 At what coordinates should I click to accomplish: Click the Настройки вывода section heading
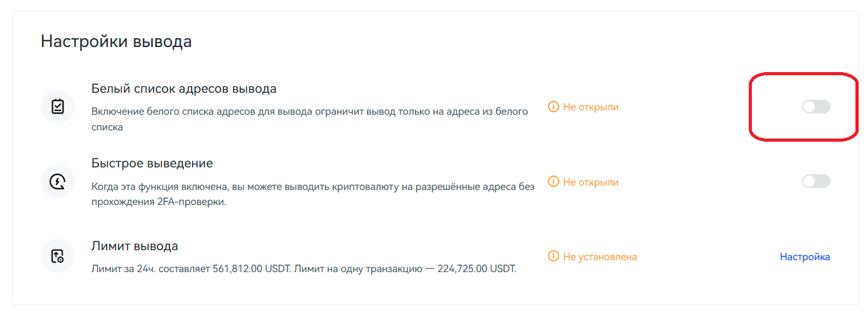(116, 42)
